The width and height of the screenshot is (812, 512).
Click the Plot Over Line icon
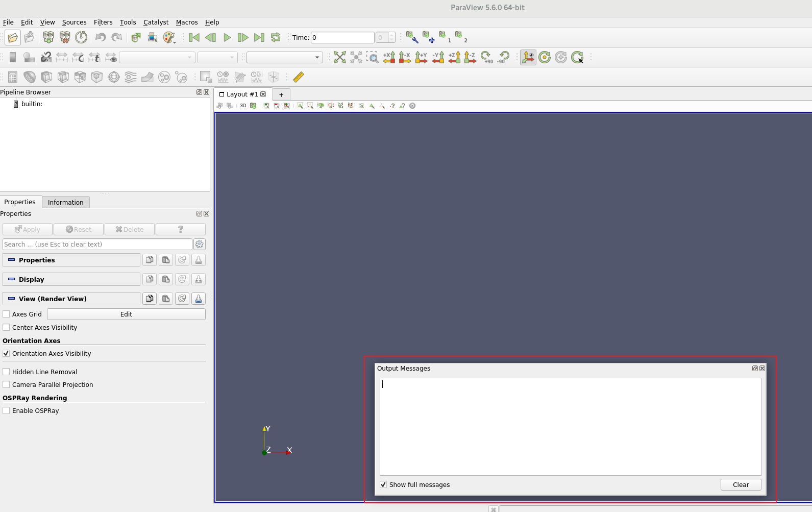240,77
